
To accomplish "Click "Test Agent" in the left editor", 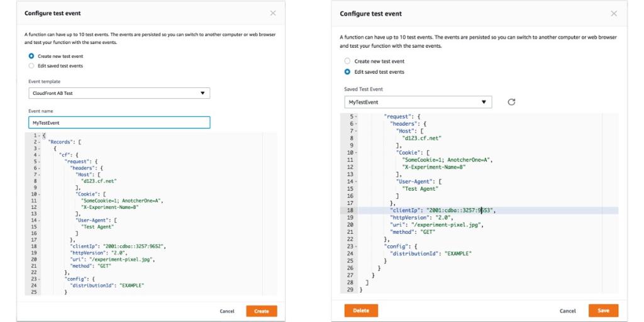I will click(x=97, y=226).
